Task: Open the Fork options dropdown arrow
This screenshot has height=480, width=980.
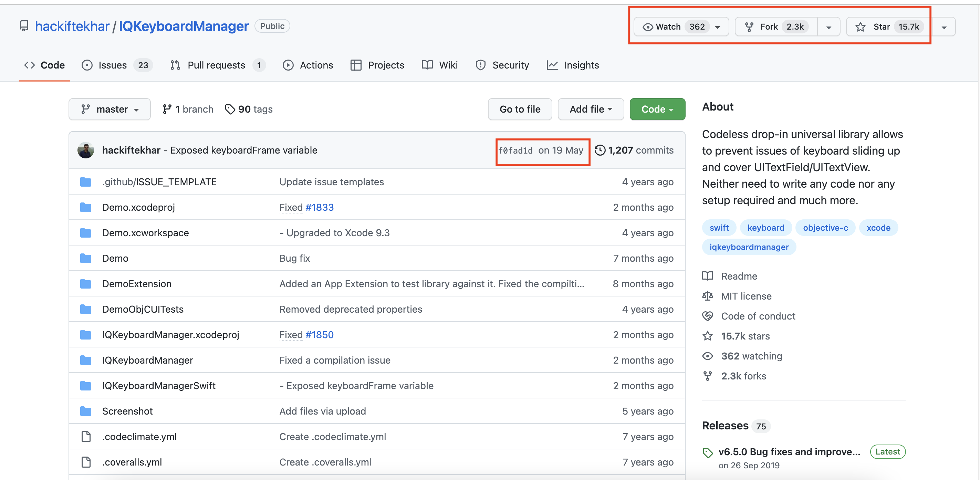Action: coord(828,27)
